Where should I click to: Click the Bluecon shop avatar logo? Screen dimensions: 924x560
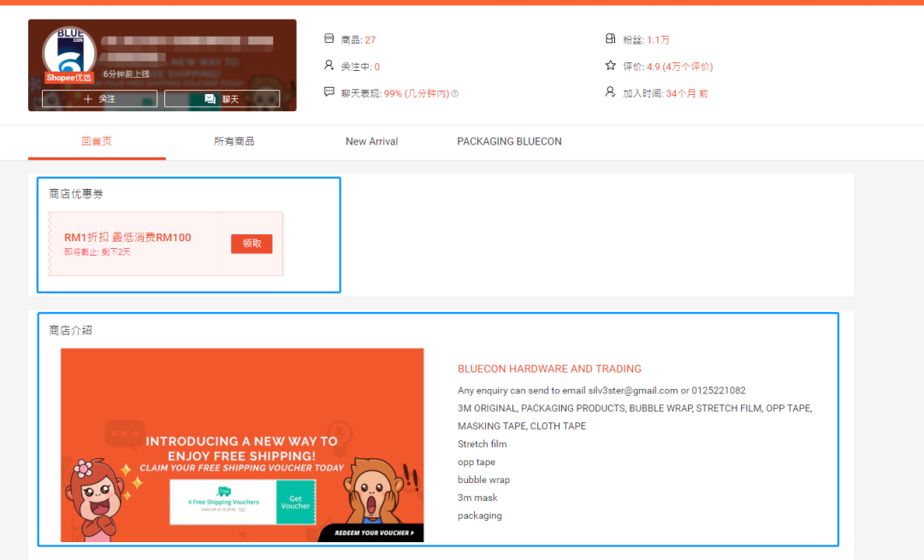tap(69, 52)
